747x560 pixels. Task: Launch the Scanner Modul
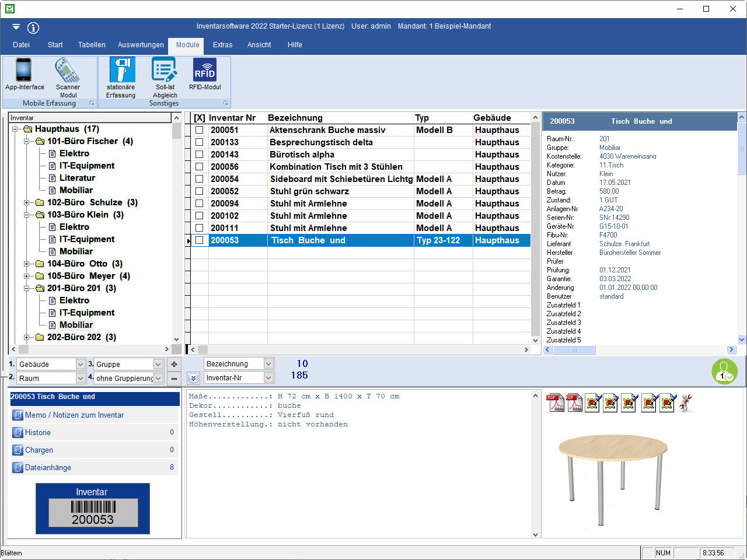[68, 78]
